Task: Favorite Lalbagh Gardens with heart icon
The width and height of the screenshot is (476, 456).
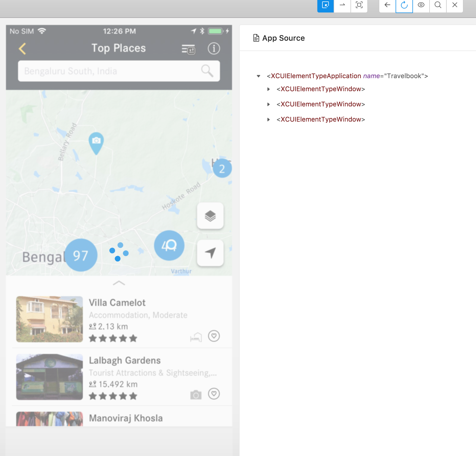Action: pos(214,394)
